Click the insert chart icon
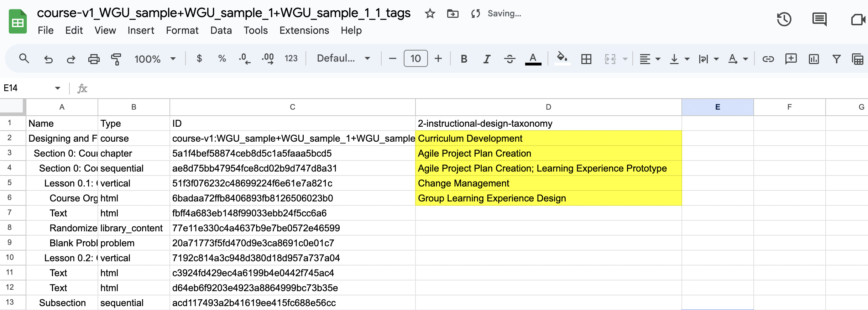 pos(814,59)
